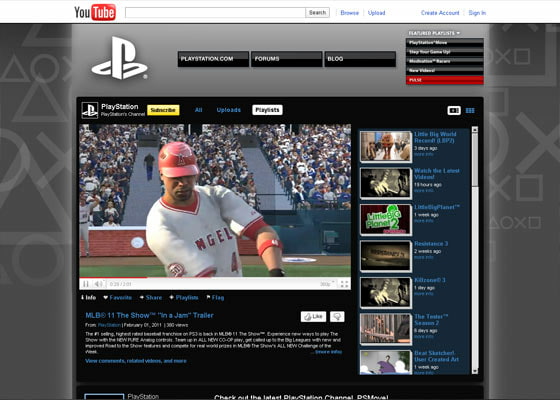Switch to the Uploads tab

tap(229, 110)
